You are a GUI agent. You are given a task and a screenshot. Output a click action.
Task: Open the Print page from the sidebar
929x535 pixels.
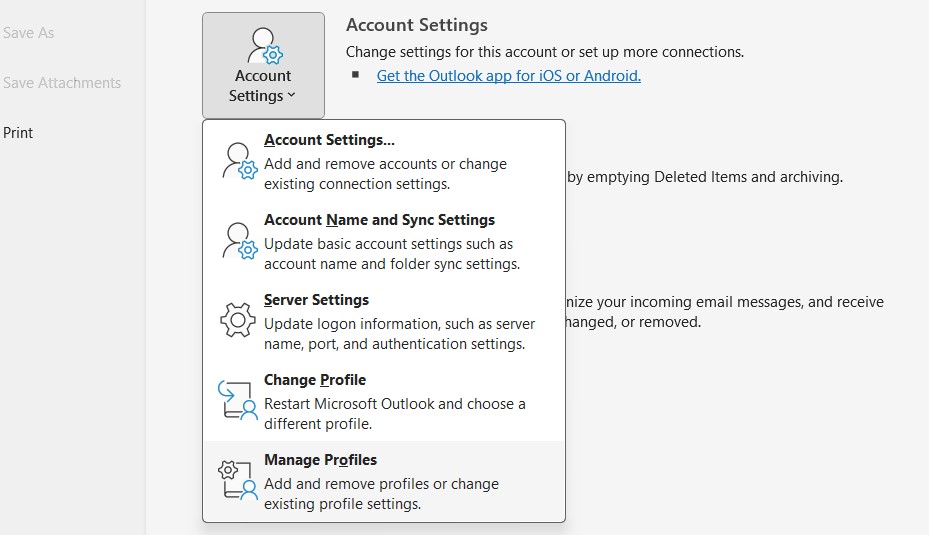18,133
